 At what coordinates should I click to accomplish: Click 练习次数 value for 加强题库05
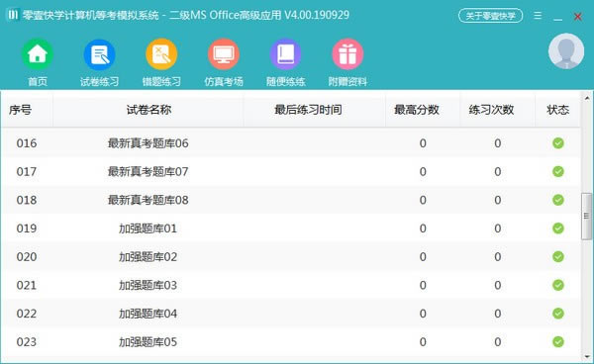tap(497, 342)
